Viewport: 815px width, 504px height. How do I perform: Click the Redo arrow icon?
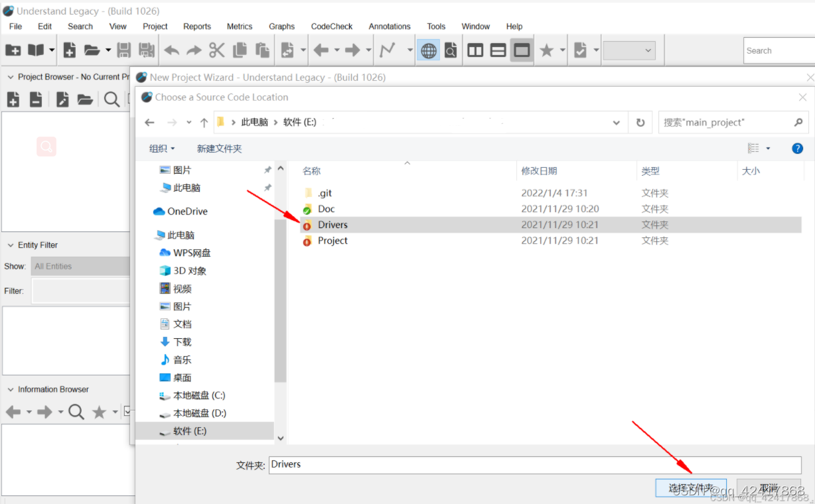click(x=194, y=50)
